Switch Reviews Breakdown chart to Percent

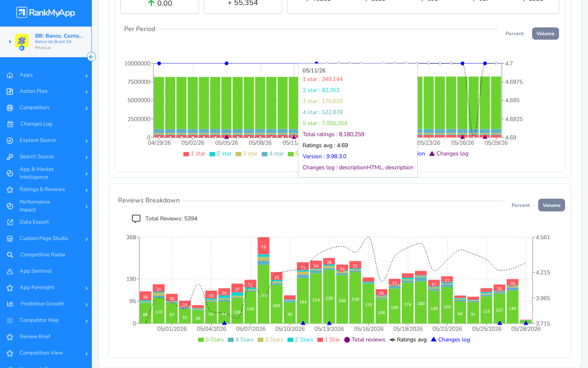[x=521, y=205]
